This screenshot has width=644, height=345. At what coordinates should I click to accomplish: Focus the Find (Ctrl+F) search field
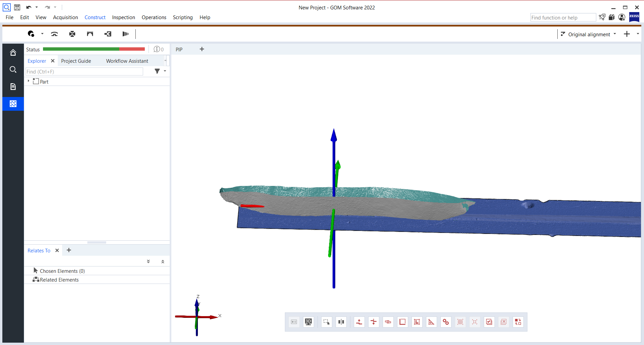point(84,71)
